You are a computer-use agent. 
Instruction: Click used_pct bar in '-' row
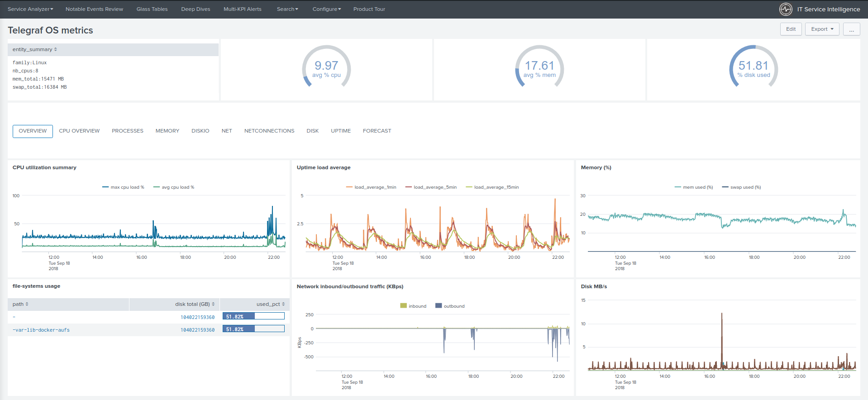pyautogui.click(x=253, y=316)
